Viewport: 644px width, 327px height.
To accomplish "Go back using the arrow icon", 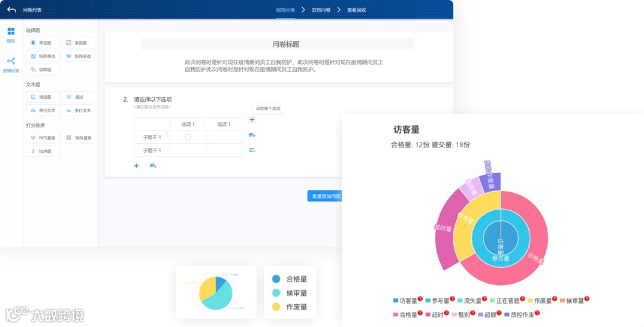I will coord(11,10).
